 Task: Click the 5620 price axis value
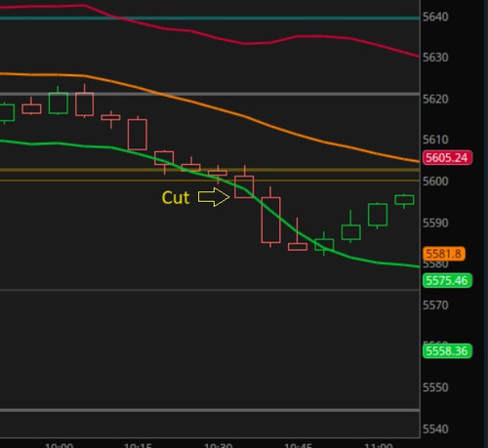[x=435, y=99]
